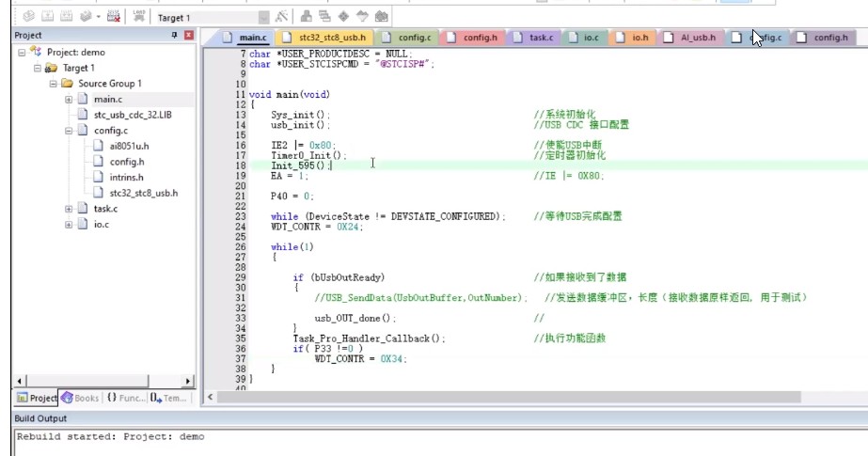Close the Project panel with red X
The image size is (868, 456).
(188, 36)
